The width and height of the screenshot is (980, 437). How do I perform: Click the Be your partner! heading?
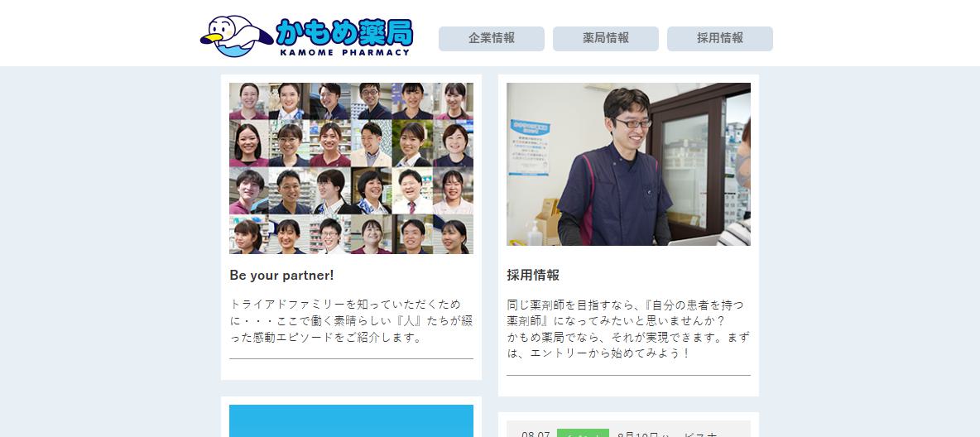pyautogui.click(x=282, y=275)
